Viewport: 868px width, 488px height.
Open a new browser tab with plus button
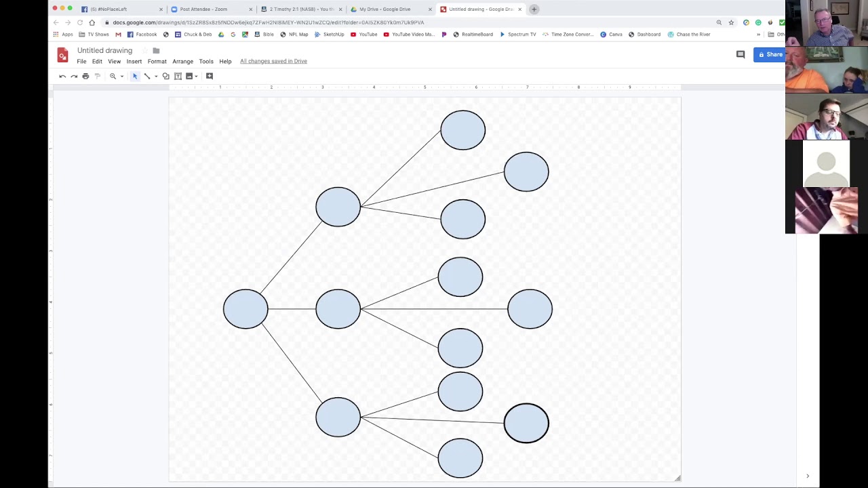(534, 9)
